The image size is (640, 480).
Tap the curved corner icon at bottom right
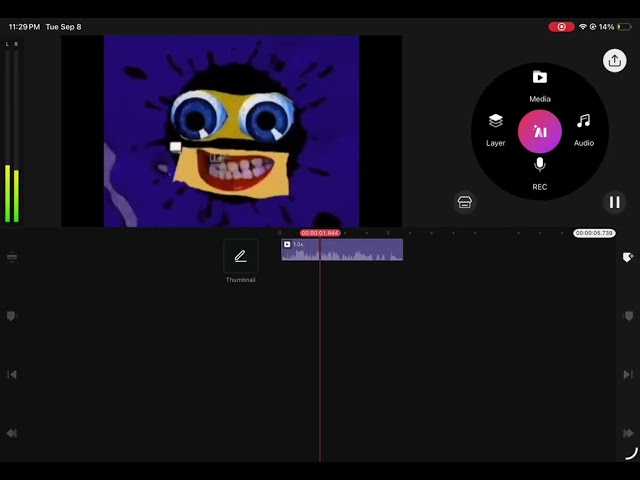(631, 453)
